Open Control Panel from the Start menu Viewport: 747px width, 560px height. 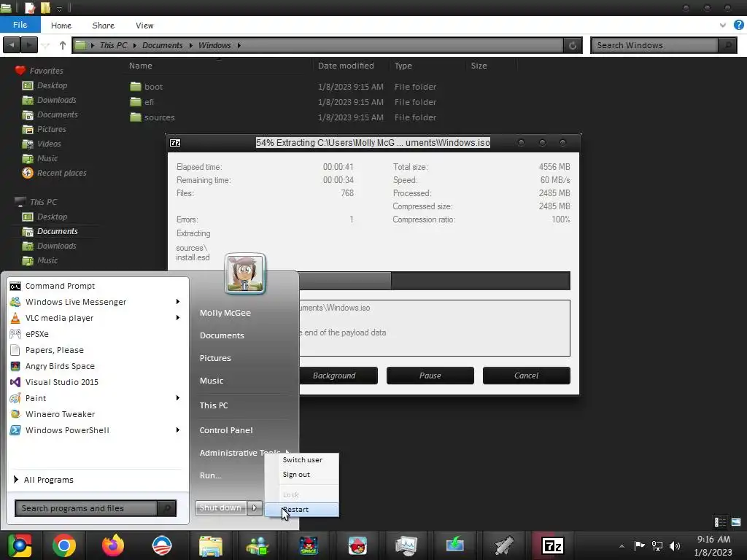[x=226, y=430]
